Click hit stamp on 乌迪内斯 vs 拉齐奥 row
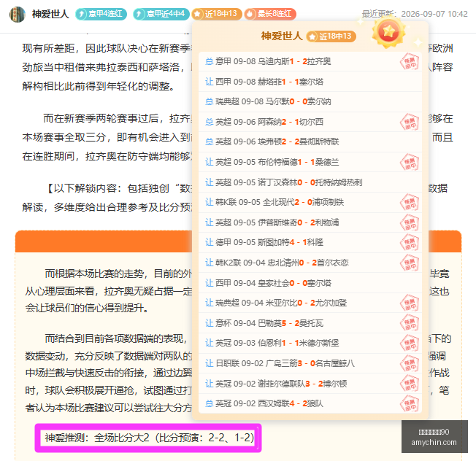 click(410, 61)
